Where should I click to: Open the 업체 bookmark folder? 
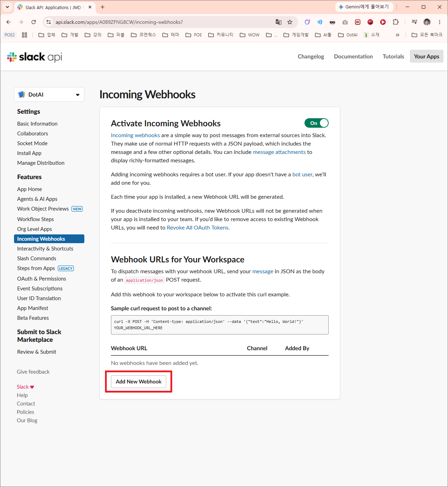[47, 35]
